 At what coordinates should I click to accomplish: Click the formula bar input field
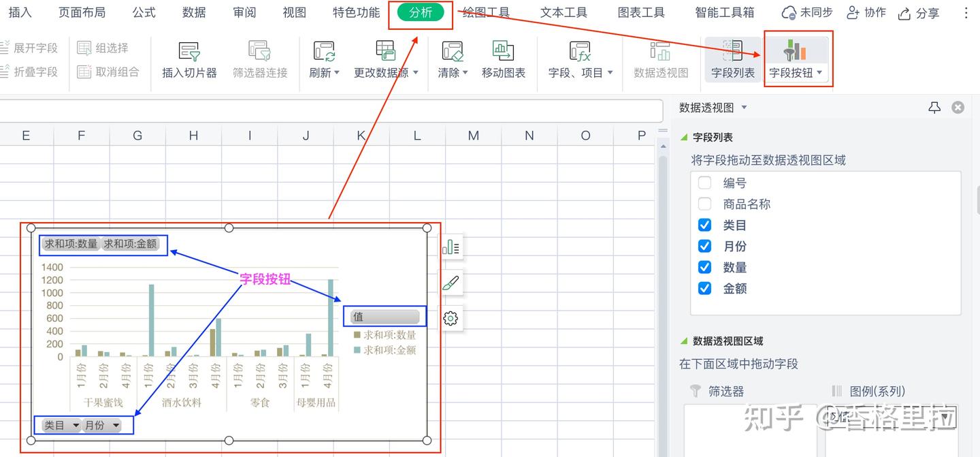331,110
